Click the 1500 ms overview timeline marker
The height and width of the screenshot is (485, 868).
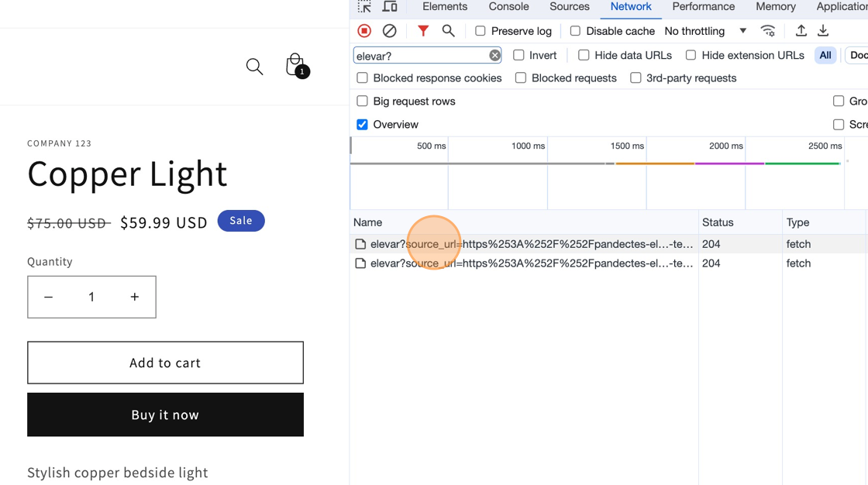[x=627, y=146]
